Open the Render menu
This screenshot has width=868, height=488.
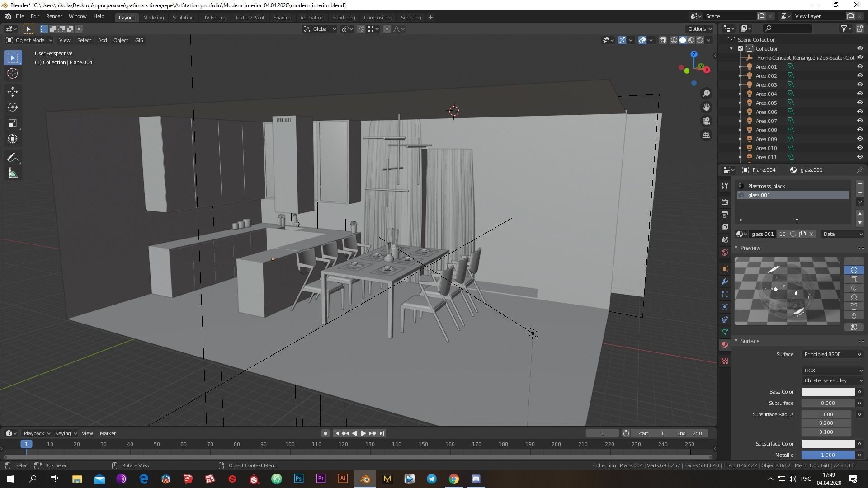[54, 16]
